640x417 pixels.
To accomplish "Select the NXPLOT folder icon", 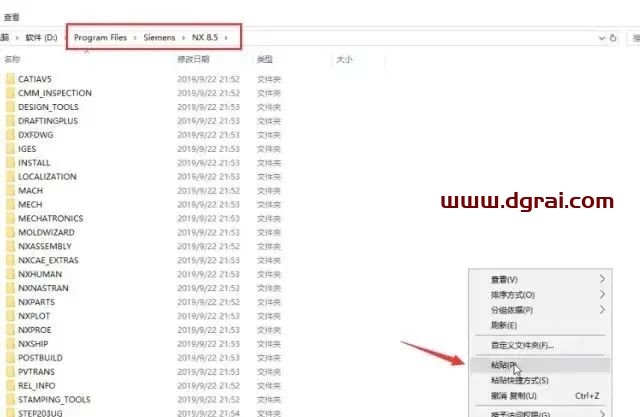I will (11, 316).
